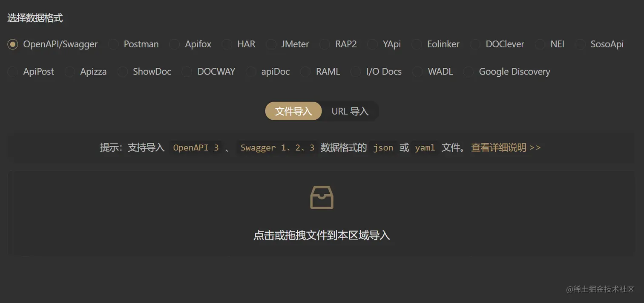
Task: Pick the RAML format option
Action: 305,72
